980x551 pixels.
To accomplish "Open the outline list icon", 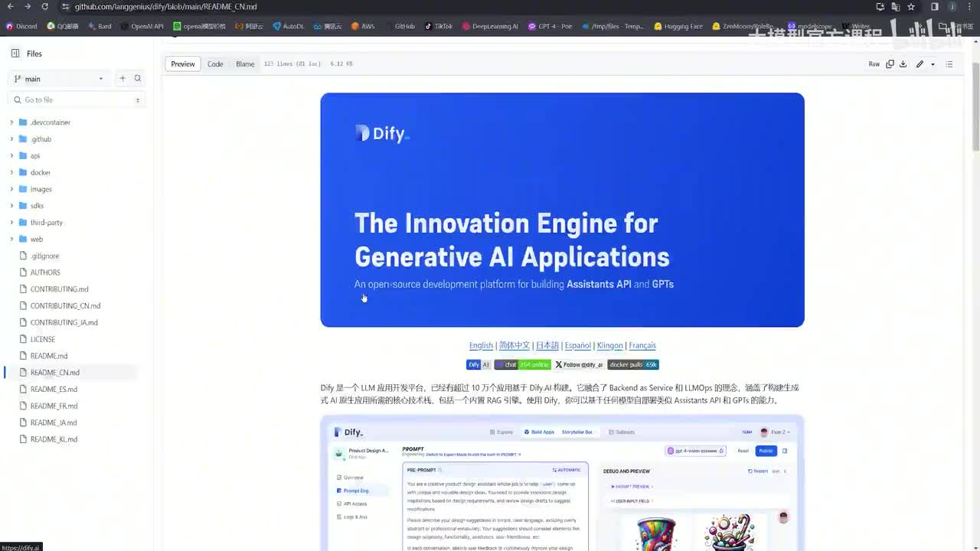I will [x=949, y=64].
